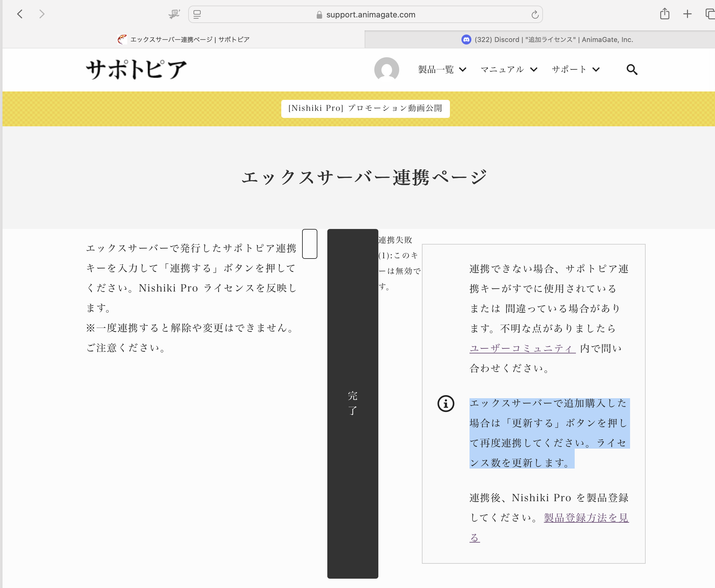The height and width of the screenshot is (588, 715).
Task: Click the shrimp favicon on first tab
Action: click(x=122, y=40)
